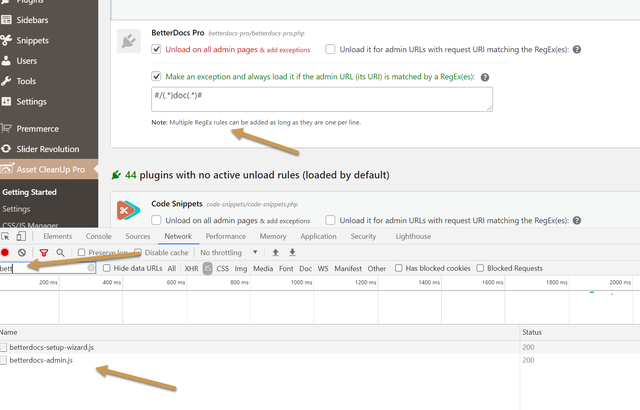Image resolution: width=640 pixels, height=410 pixels.
Task: Click the Settings sliders icon in sidebar
Action: point(6,102)
